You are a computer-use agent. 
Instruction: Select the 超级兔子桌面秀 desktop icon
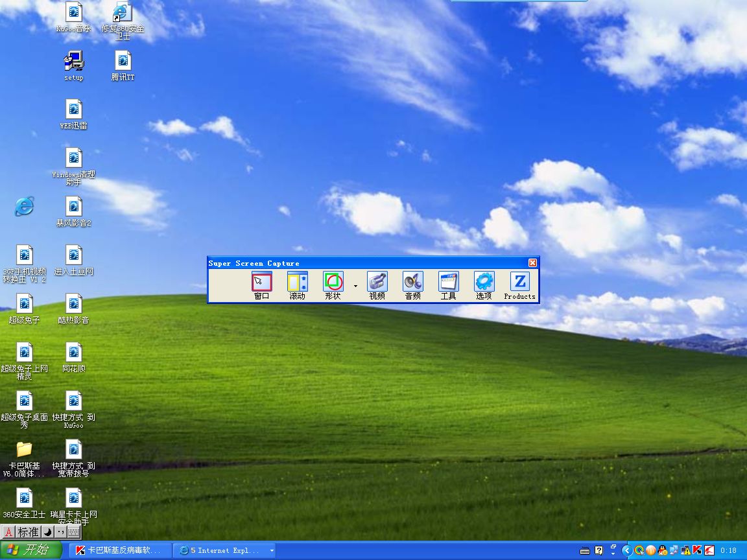(x=24, y=410)
